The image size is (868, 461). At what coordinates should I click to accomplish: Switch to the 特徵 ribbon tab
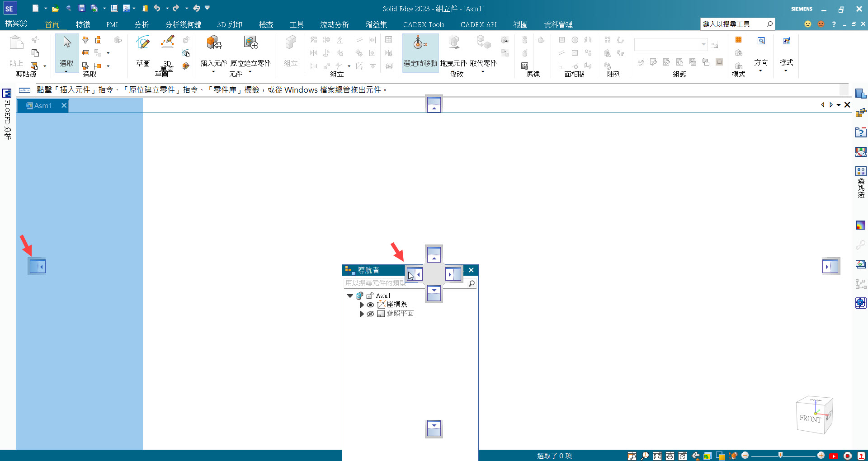pos(83,24)
